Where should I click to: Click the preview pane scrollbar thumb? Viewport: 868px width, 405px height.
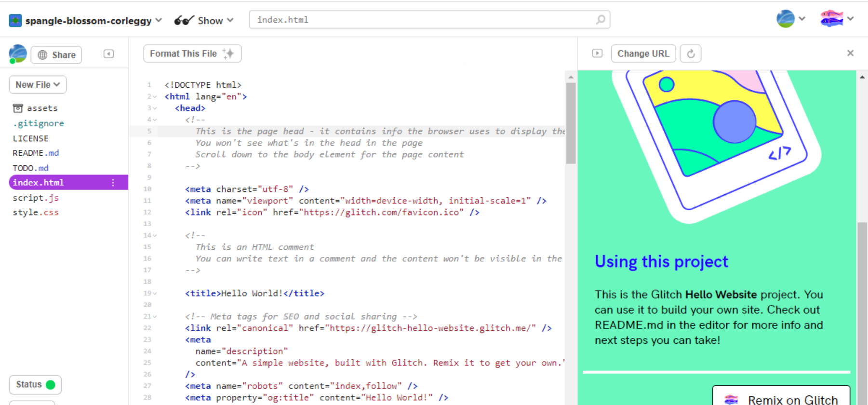click(x=862, y=313)
